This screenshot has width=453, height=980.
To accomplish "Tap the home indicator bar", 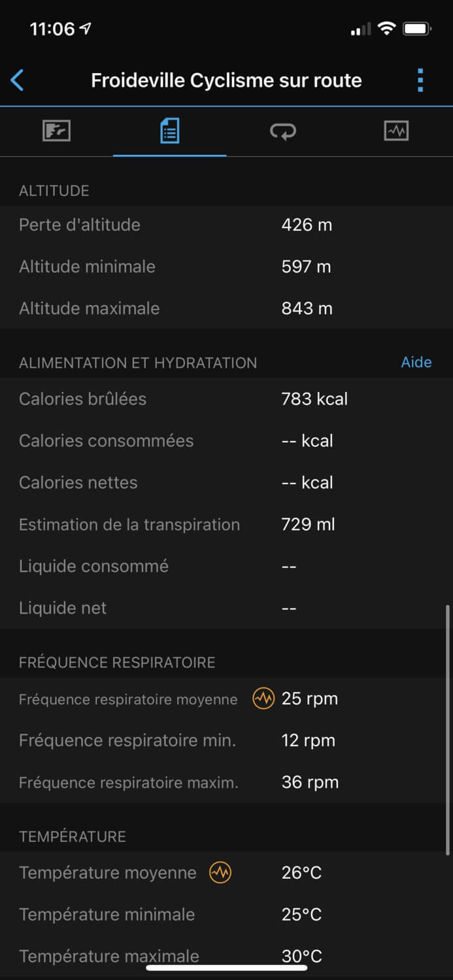I will pos(226,967).
